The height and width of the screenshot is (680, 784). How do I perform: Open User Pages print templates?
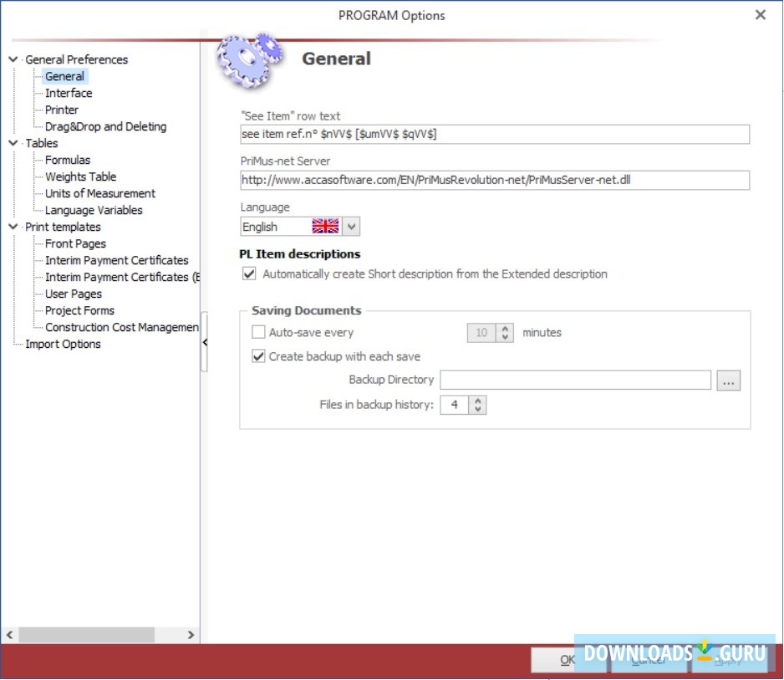pos(74,294)
